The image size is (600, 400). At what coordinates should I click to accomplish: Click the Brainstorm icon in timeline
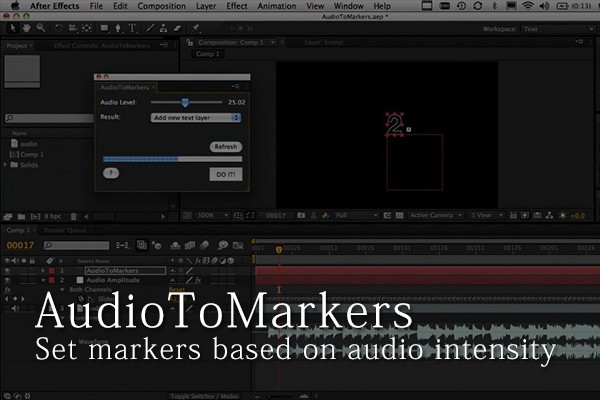pyautogui.click(x=223, y=245)
